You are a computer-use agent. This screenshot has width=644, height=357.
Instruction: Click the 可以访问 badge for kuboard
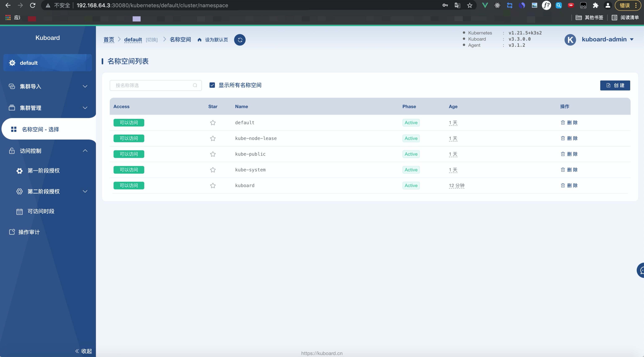coord(129,186)
